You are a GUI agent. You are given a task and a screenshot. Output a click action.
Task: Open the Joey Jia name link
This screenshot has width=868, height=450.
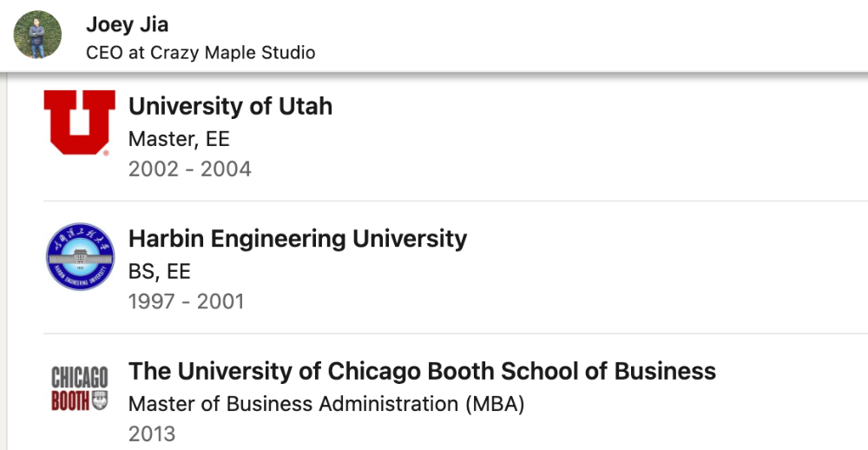(x=128, y=24)
